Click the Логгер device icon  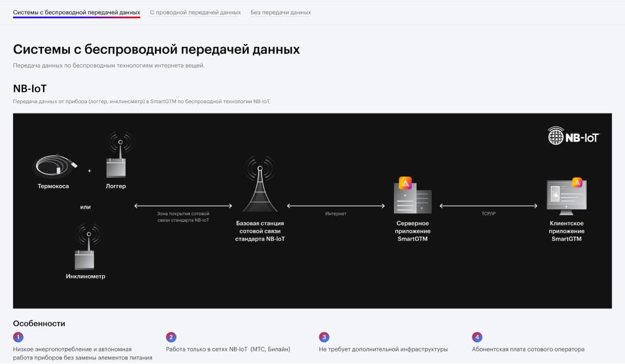[x=118, y=155]
